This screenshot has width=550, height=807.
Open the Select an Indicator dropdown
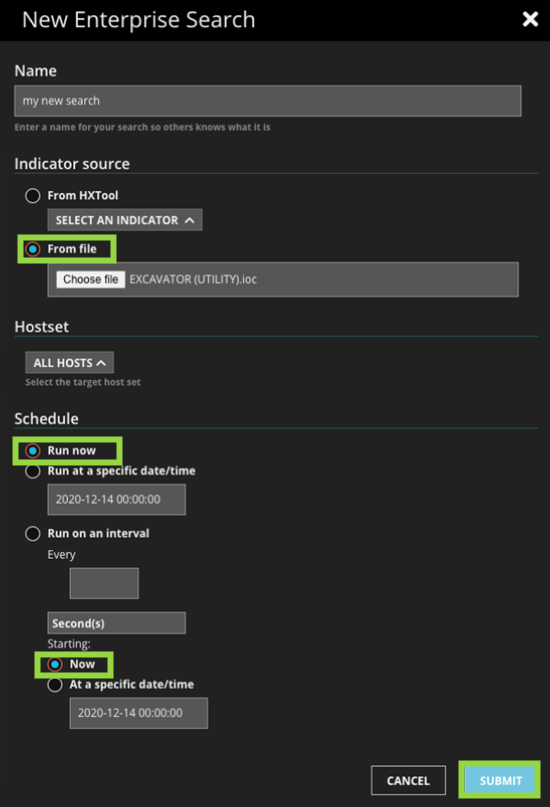[x=125, y=220]
